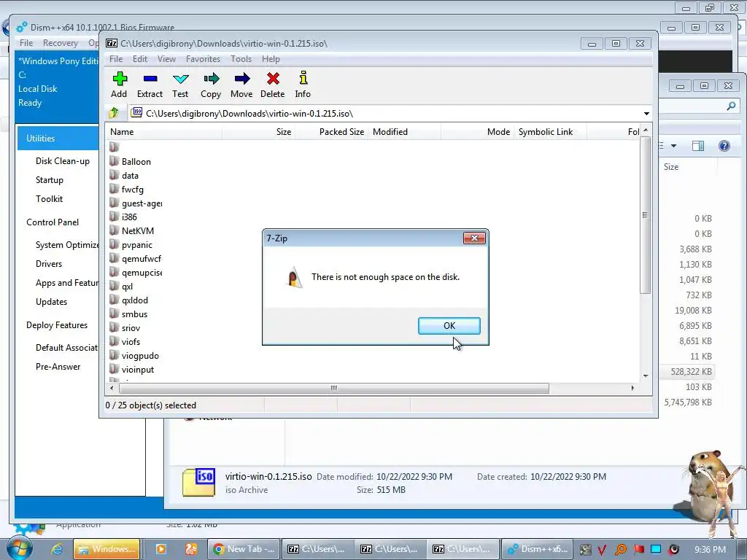The image size is (747, 560).
Task: Click the green Add plus icon
Action: point(120,78)
